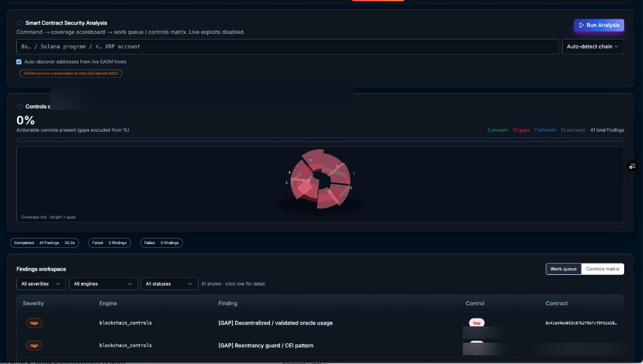
Task: Click the contract address input field
Action: pos(288,46)
